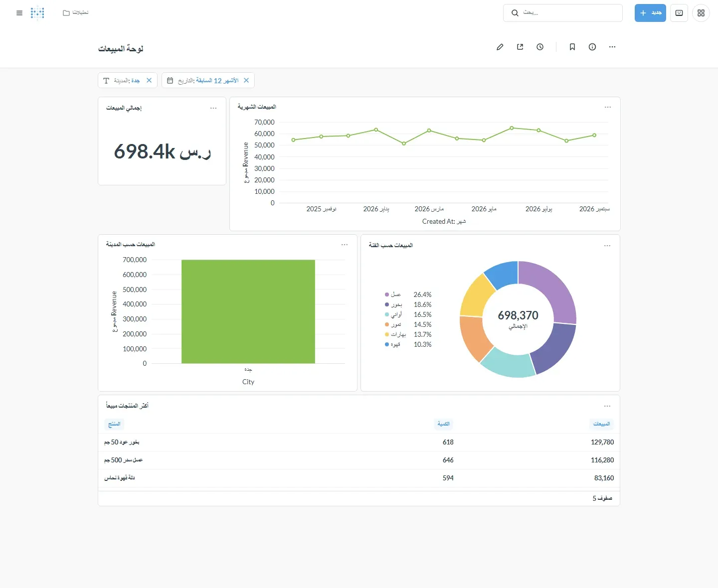This screenshot has width=718, height=588.
Task: Click the folder icon beside the تحليلاتنا collection
Action: 66,13
